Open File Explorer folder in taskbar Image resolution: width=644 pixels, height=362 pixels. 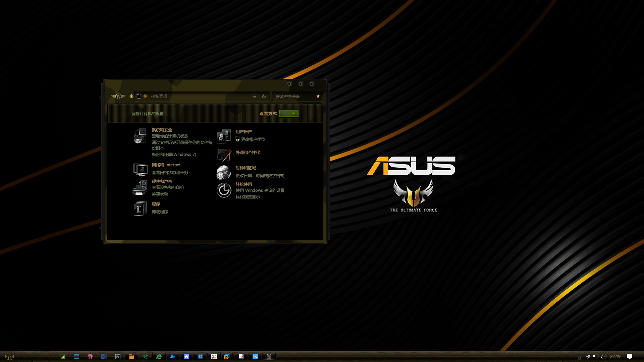click(x=131, y=357)
